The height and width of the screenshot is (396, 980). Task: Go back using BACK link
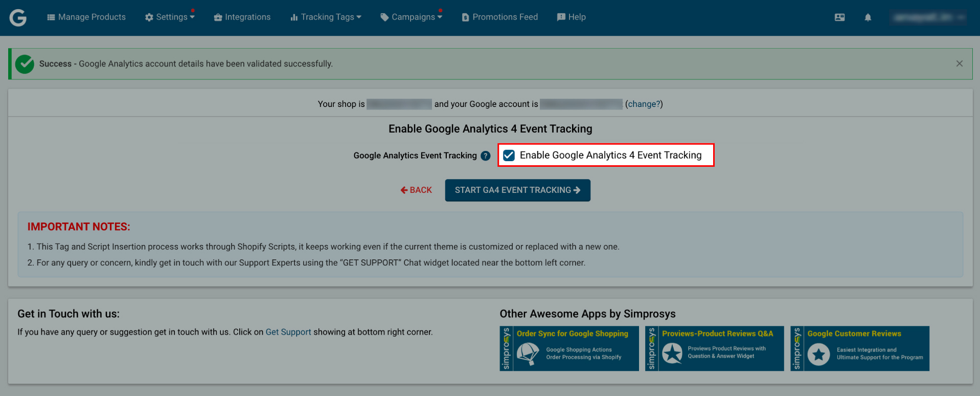tap(416, 190)
